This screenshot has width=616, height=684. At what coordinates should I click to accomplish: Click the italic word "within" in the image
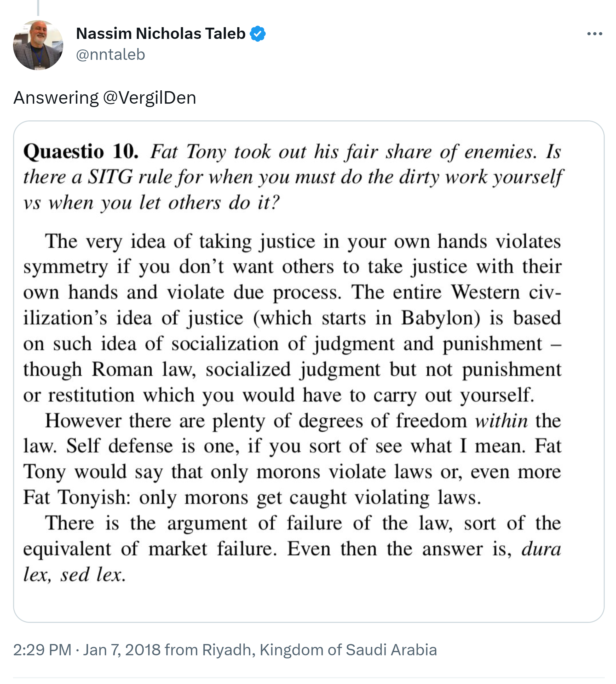click(501, 421)
